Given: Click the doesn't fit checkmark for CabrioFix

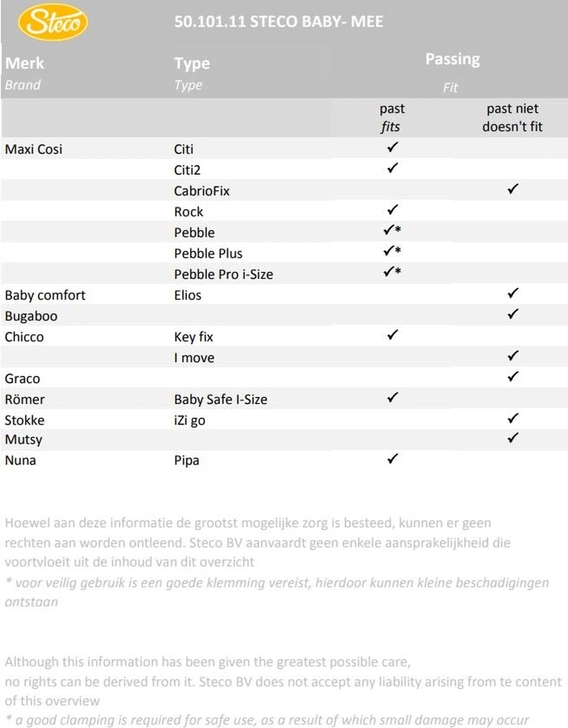Looking at the screenshot, I should [x=512, y=189].
